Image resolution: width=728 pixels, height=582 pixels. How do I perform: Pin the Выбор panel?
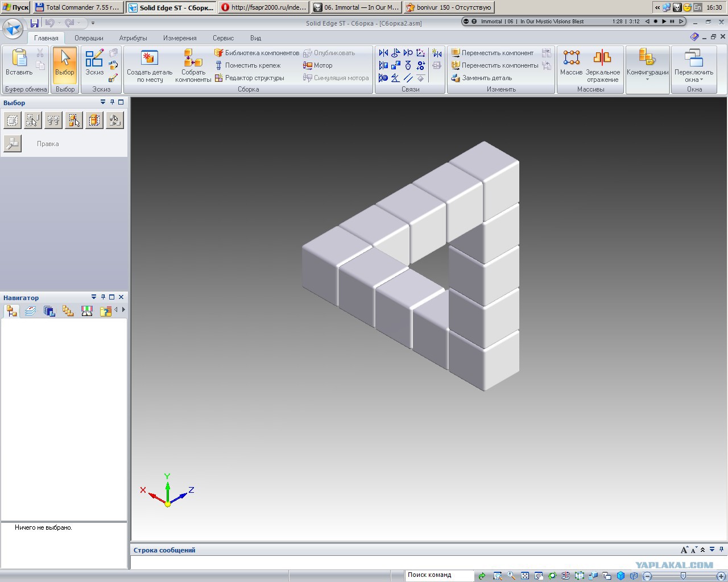click(112, 102)
